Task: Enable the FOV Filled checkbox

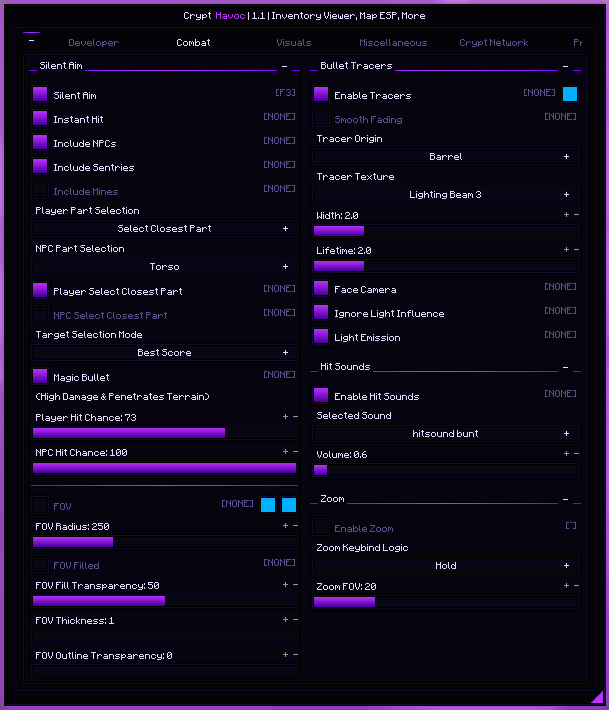Action: [x=40, y=564]
